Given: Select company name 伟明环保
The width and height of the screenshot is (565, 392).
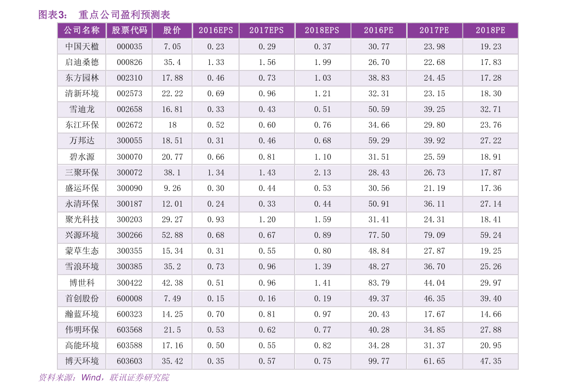Looking at the screenshot, I should point(82,330).
